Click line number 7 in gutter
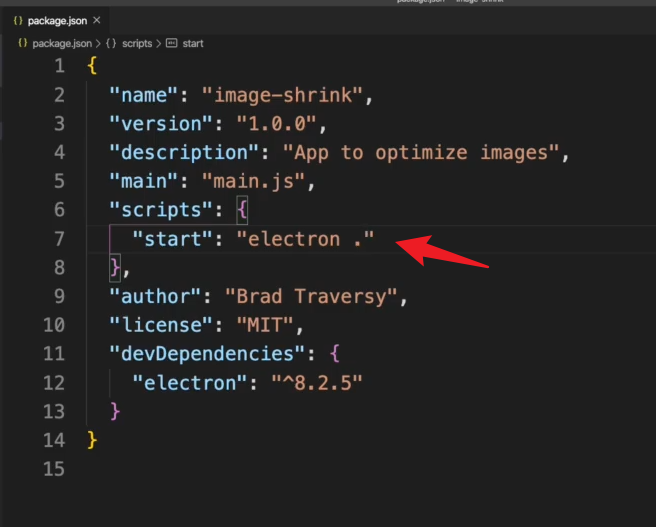This screenshot has height=527, width=656. tap(59, 239)
